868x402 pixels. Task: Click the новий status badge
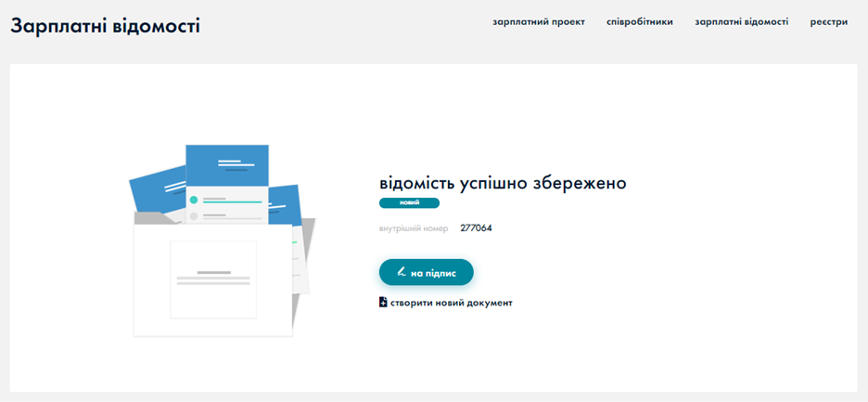(x=409, y=202)
